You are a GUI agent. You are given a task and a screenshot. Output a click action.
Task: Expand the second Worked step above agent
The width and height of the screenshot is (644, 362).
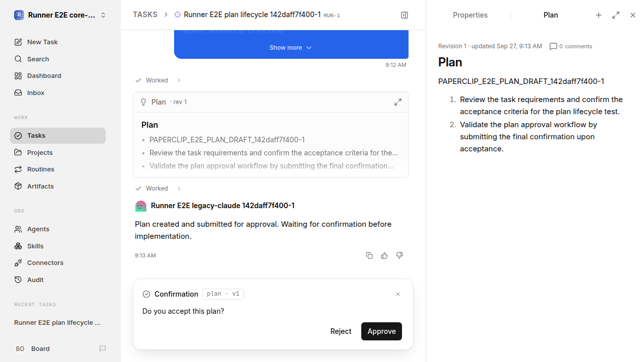tap(158, 189)
